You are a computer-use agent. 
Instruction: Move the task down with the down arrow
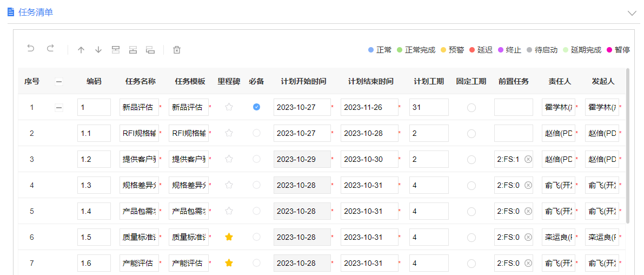coord(98,50)
